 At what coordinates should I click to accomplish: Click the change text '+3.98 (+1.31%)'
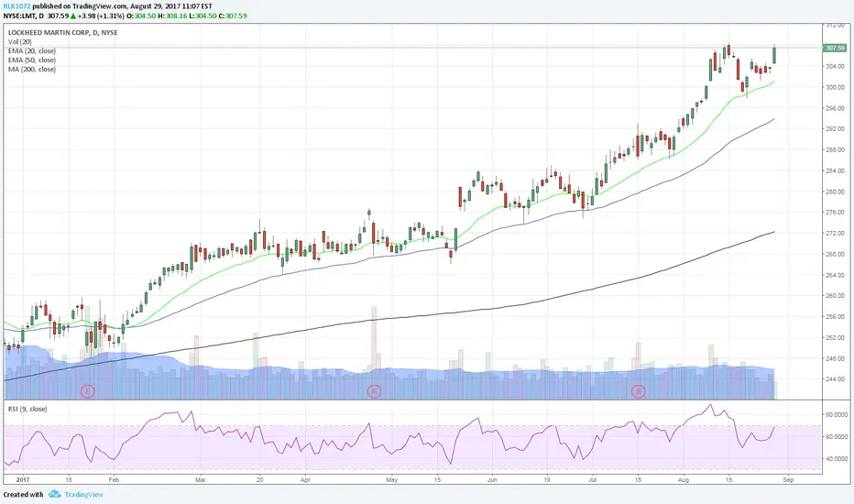coord(101,16)
